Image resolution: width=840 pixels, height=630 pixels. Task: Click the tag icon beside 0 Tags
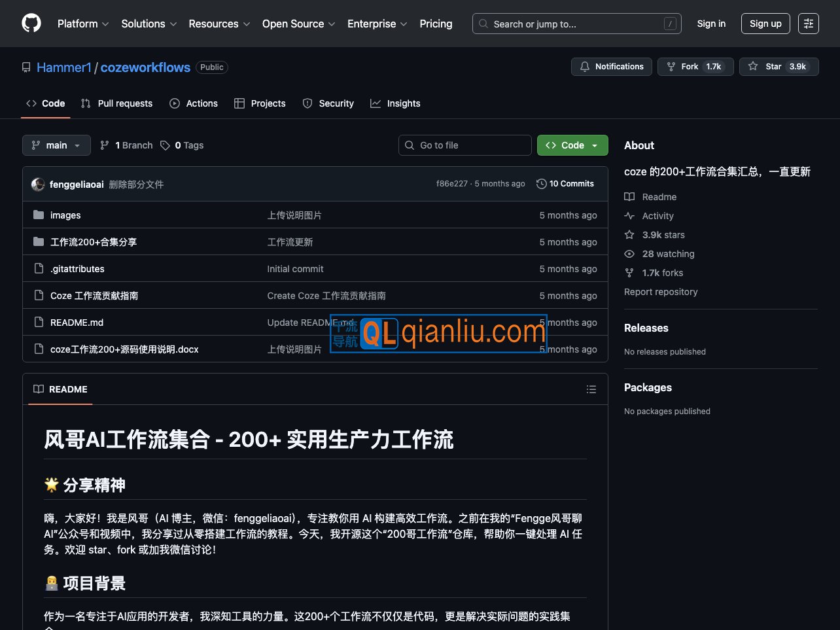166,145
